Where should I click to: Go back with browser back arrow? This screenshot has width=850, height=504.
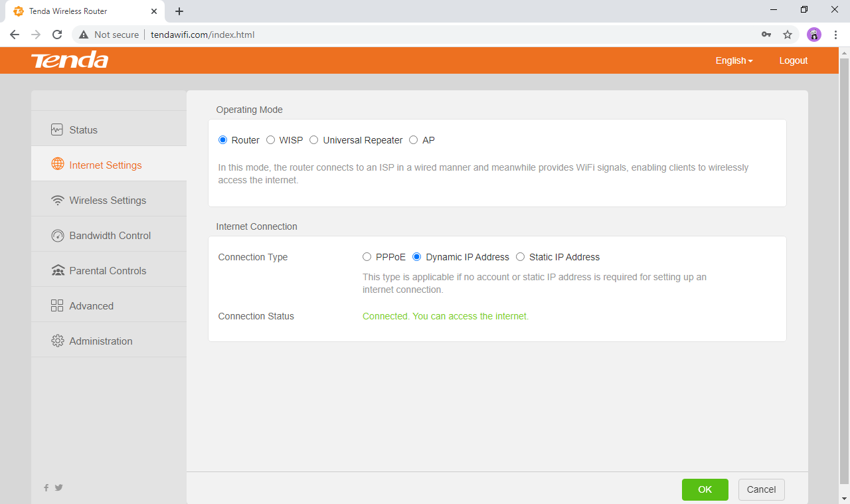tap(15, 35)
